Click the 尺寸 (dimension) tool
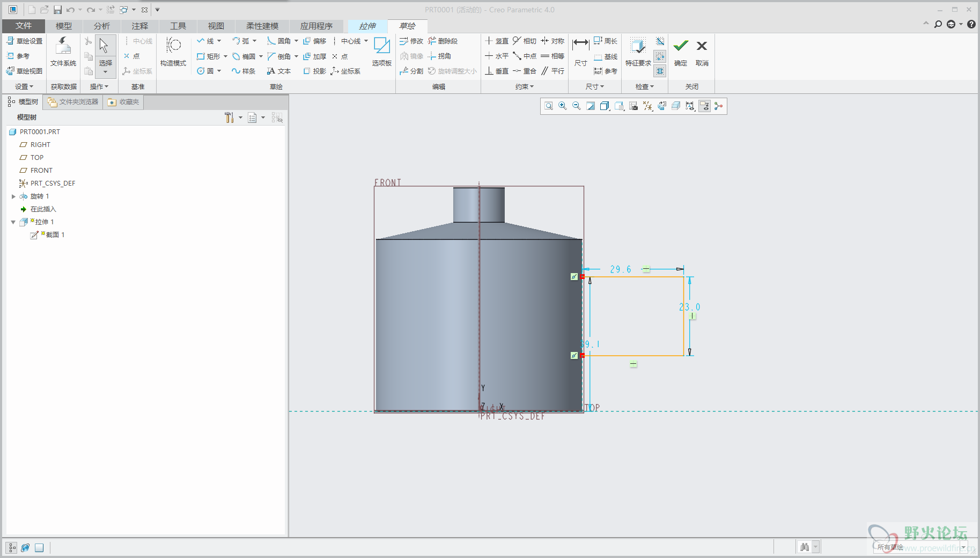Viewport: 980px width, 558px height. click(580, 52)
